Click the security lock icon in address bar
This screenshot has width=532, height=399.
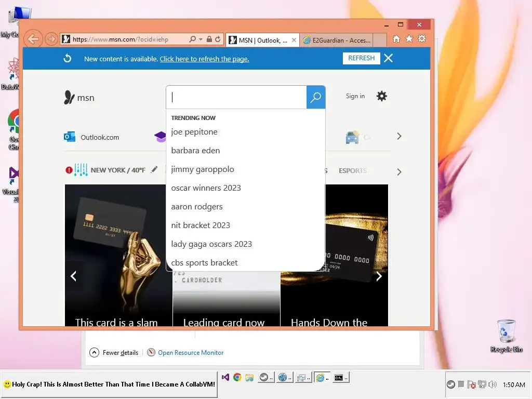click(209, 39)
